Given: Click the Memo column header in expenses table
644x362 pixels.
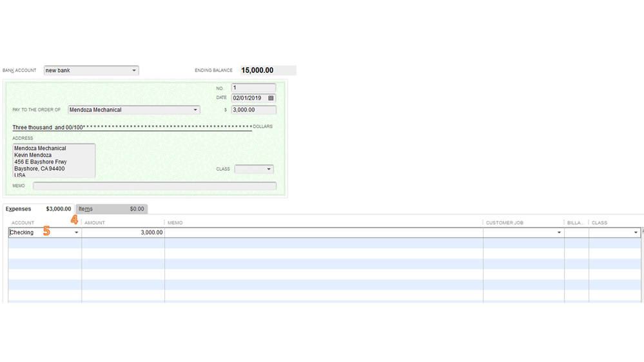Looking at the screenshot, I should tap(175, 223).
